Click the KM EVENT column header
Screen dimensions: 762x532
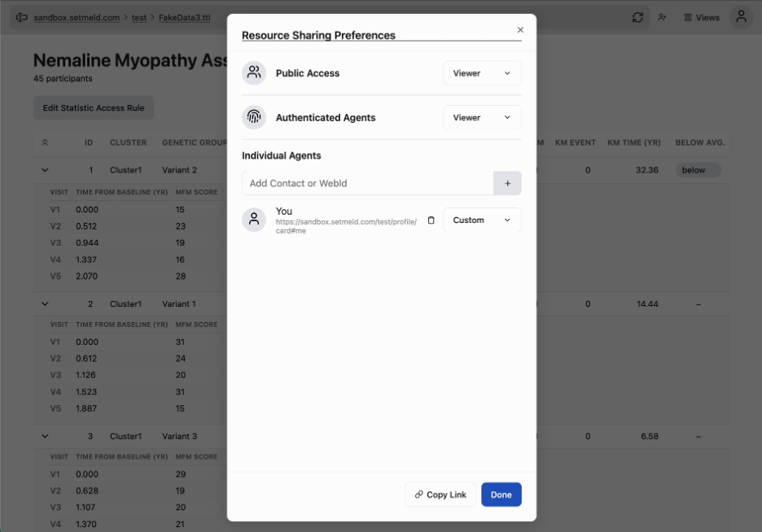576,142
